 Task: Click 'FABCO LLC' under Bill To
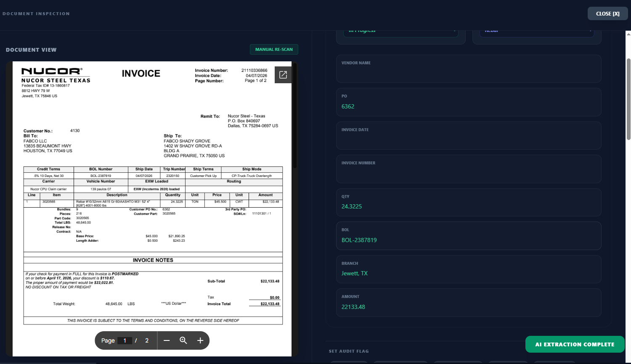(x=35, y=141)
